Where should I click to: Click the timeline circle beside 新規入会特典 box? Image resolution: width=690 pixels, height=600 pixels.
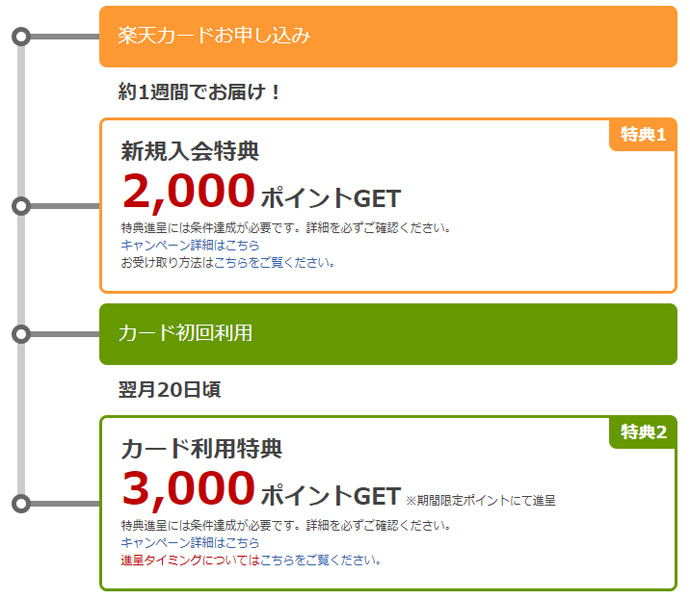click(21, 206)
